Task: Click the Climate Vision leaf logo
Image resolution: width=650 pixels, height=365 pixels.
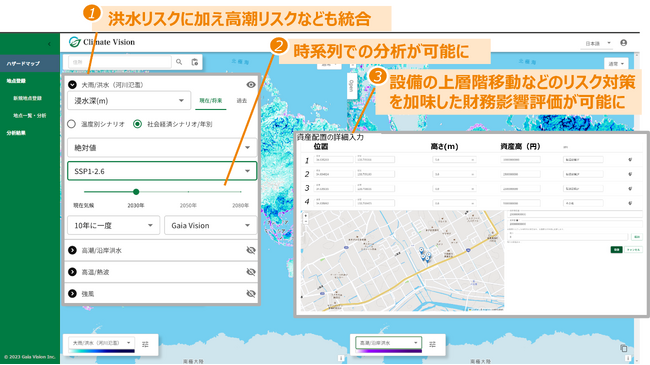Action: coord(74,42)
